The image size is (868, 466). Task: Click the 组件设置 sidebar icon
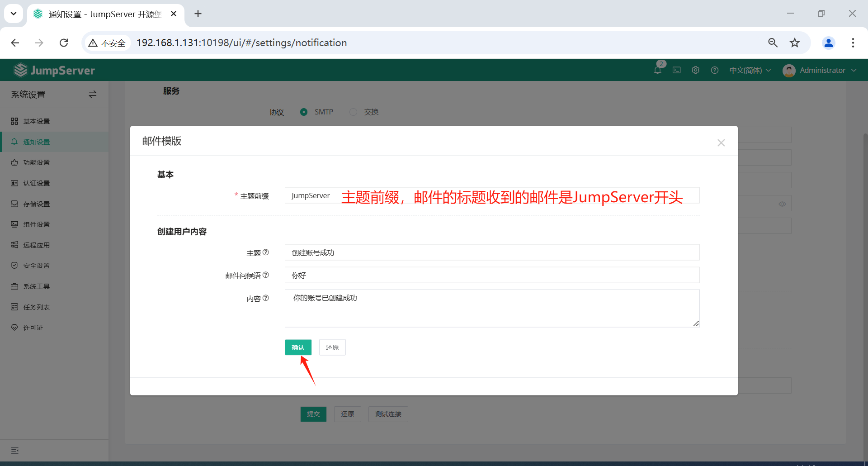[x=14, y=224]
